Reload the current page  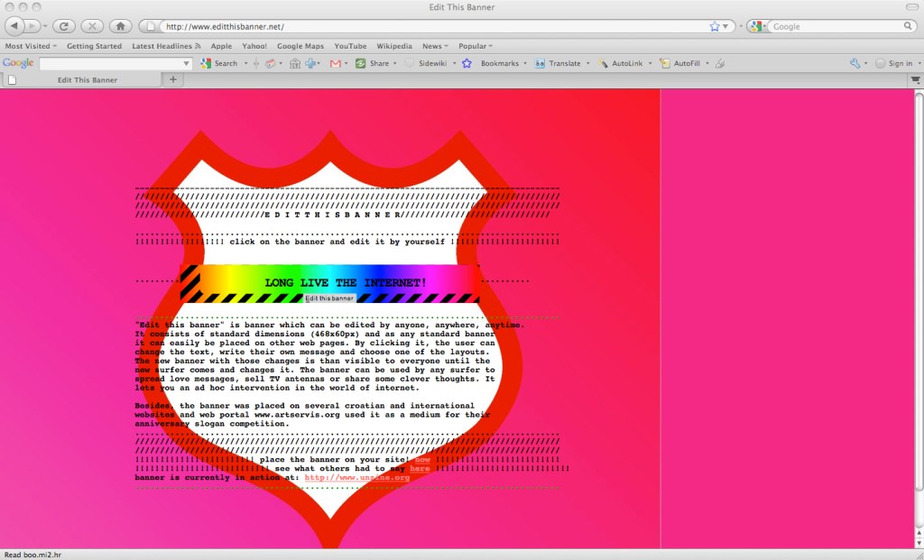pyautogui.click(x=64, y=26)
